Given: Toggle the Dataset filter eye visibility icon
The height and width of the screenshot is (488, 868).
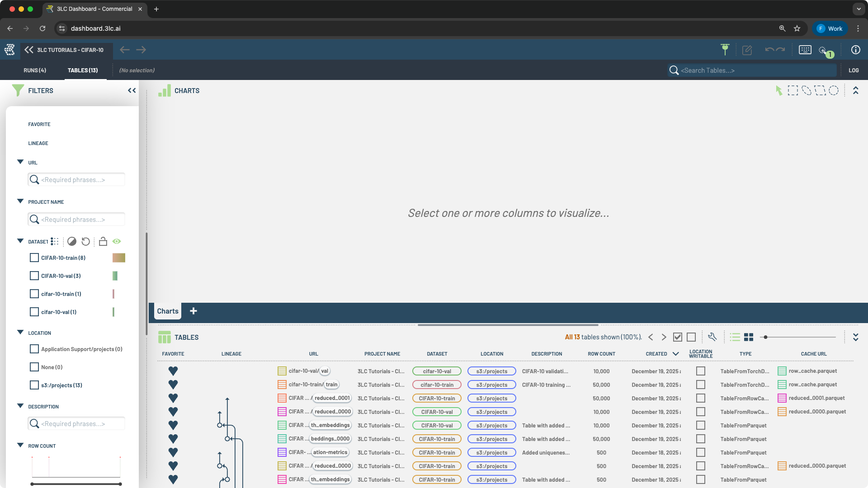Looking at the screenshot, I should 117,241.
